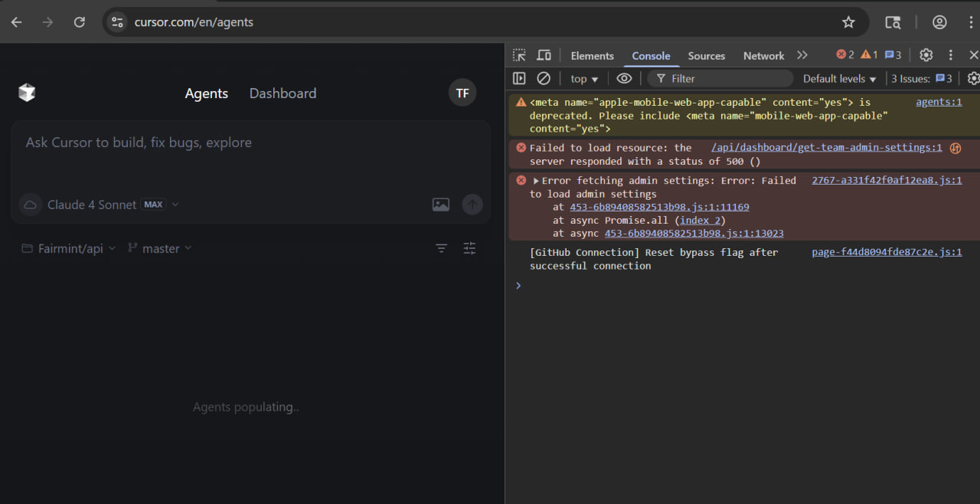Attach an image using picture icon
This screenshot has width=980, height=504.
441,205
